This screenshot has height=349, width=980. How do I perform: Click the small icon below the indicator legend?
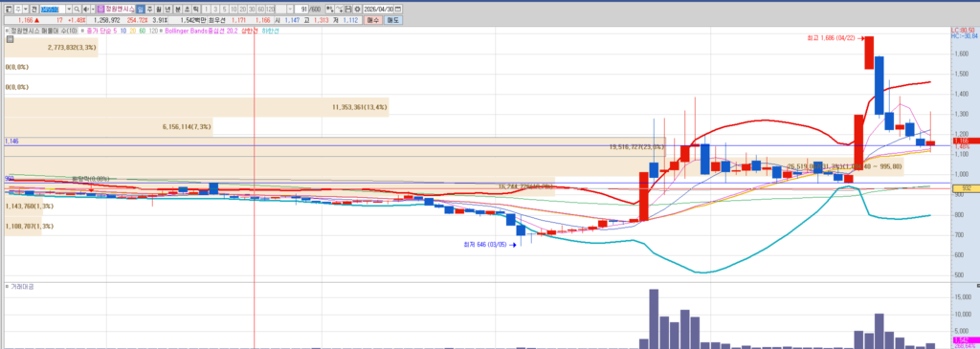[x=10, y=39]
